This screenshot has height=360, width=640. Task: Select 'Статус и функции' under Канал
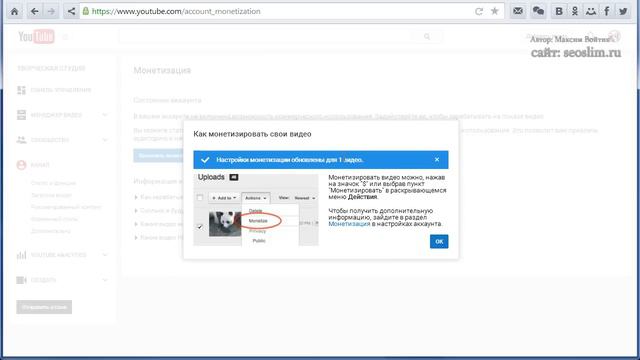(53, 183)
